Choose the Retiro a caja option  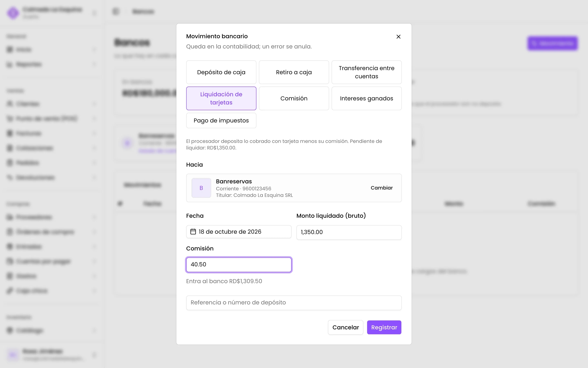(x=294, y=72)
